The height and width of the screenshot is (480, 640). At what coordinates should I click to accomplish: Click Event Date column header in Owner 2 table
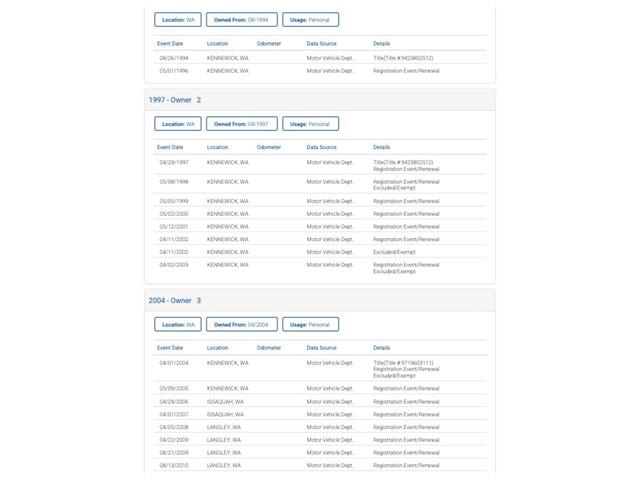170,147
